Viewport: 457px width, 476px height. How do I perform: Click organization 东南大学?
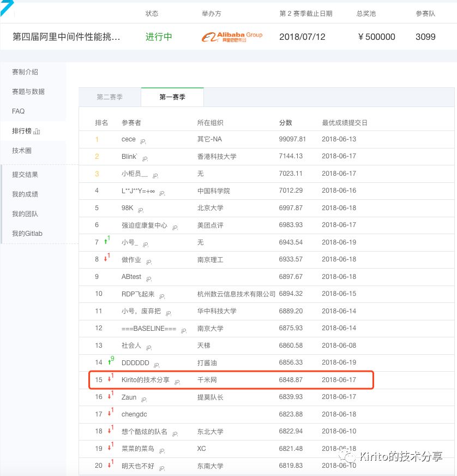[210, 466]
